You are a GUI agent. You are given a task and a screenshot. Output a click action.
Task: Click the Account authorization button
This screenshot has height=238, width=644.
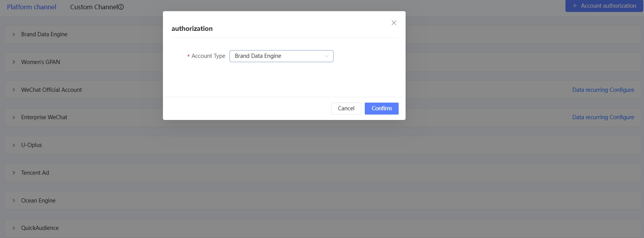click(x=604, y=6)
